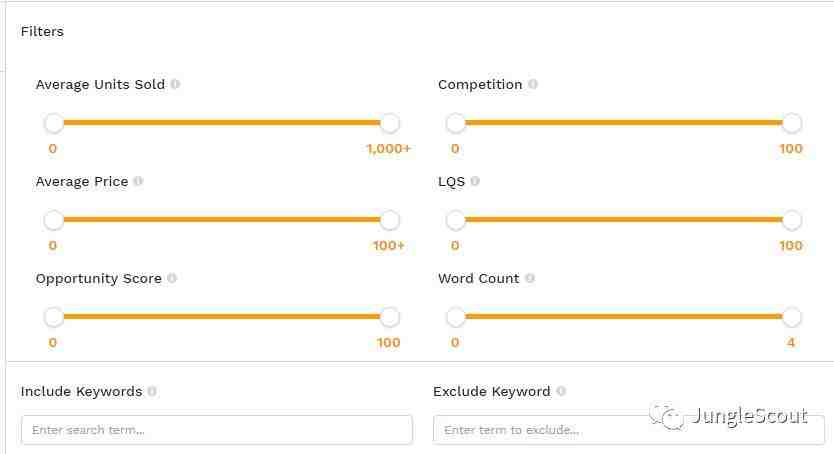Click the Exclude Keyword term input field
The height and width of the screenshot is (454, 834).
pos(629,430)
